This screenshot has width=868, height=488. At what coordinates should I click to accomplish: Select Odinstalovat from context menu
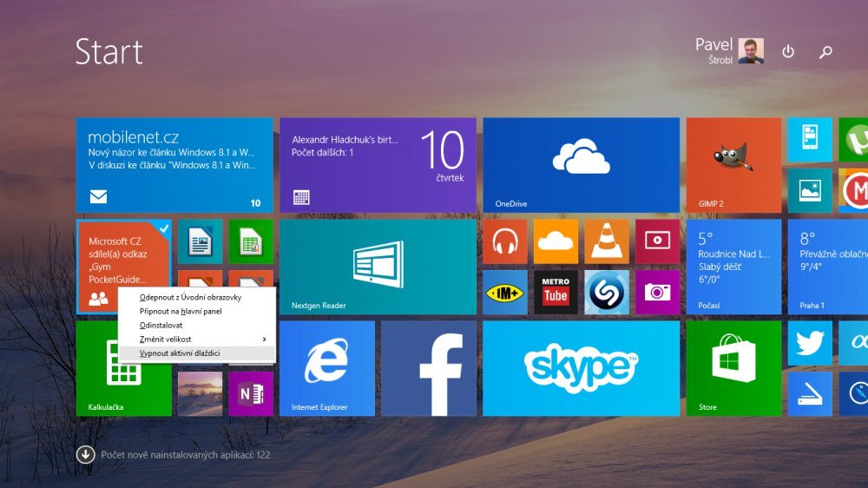point(197,325)
